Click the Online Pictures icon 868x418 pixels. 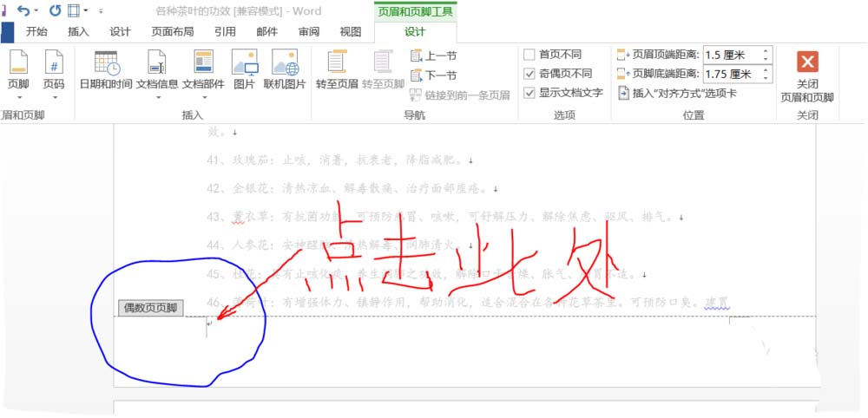(285, 63)
